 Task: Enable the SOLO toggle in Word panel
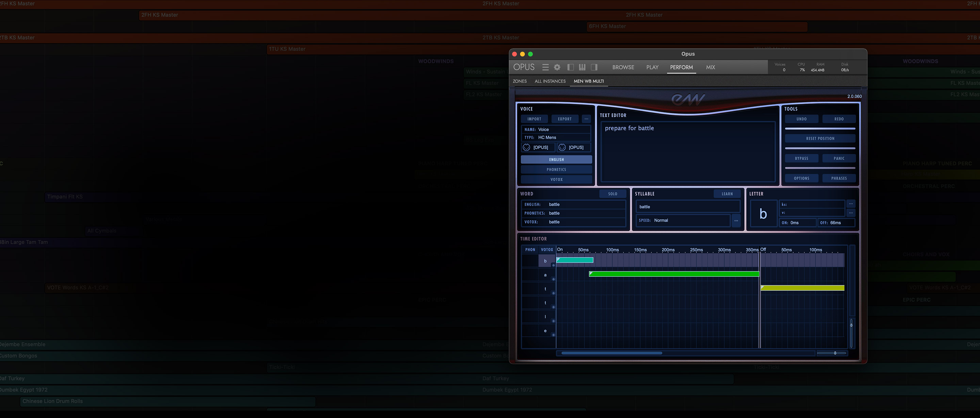tap(612, 194)
